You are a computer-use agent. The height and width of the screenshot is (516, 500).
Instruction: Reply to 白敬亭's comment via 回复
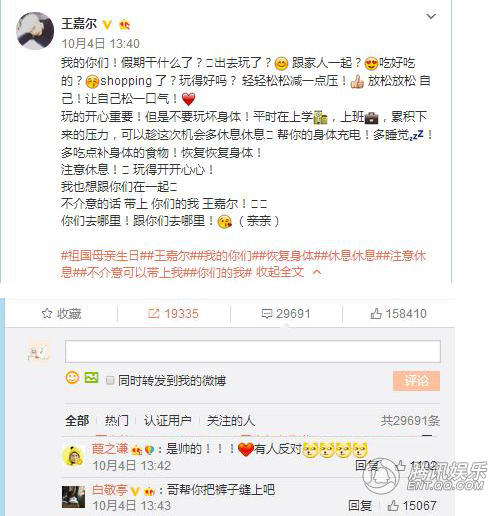(360, 506)
